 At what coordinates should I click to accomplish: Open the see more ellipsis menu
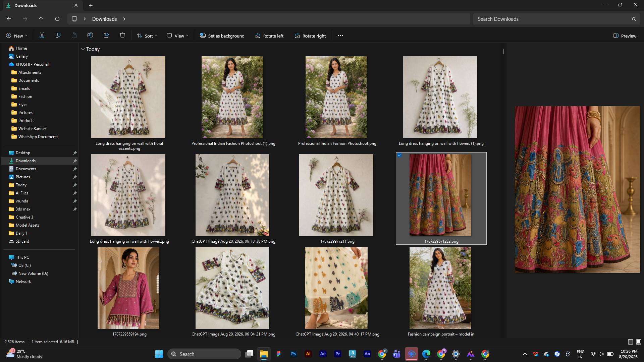(x=340, y=36)
